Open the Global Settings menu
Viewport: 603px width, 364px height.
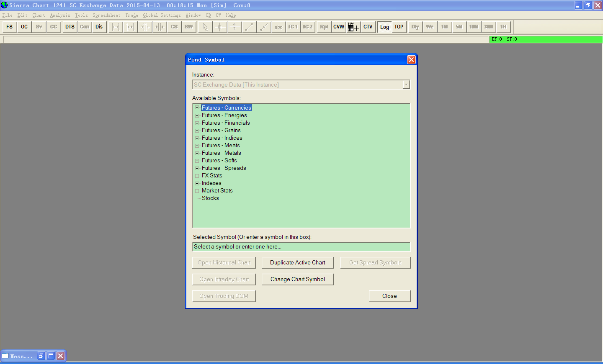click(162, 15)
